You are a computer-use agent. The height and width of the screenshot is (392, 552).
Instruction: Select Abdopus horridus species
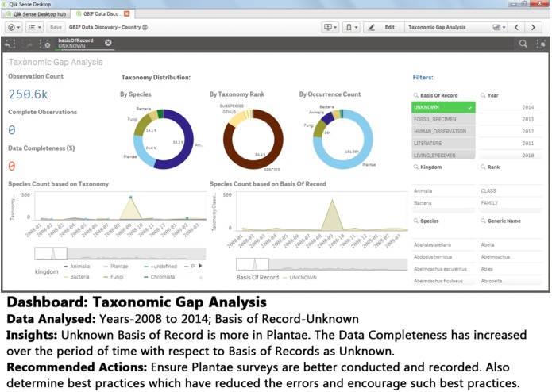tap(443, 256)
